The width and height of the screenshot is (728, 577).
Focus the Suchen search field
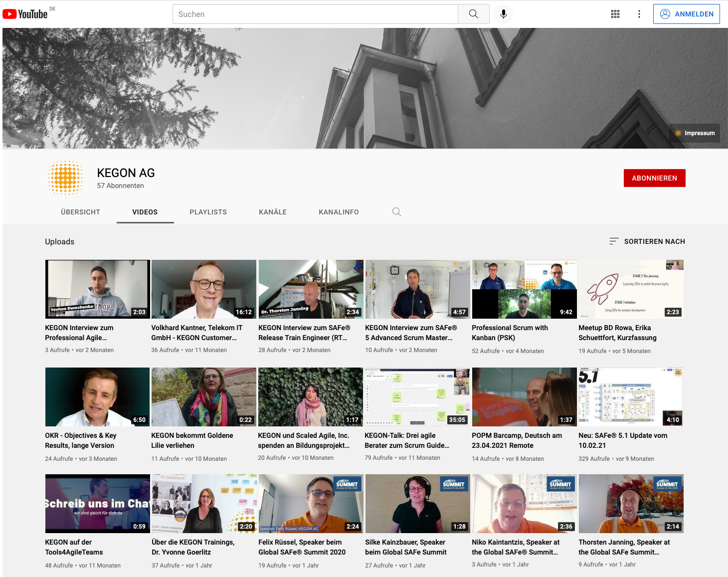315,14
